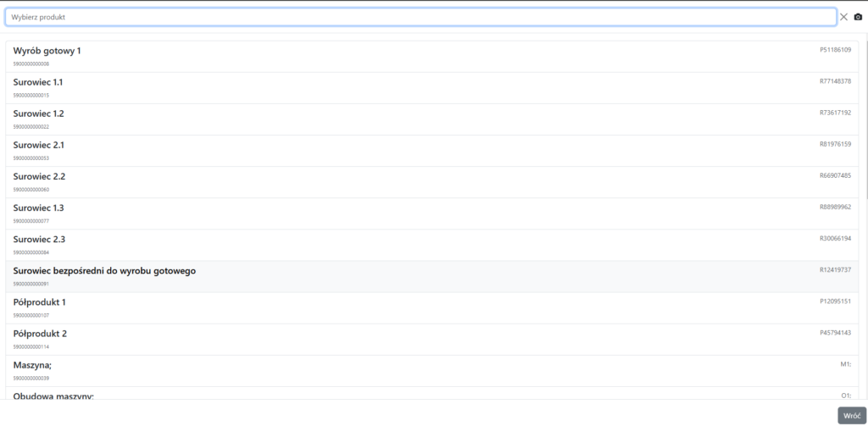The width and height of the screenshot is (868, 426).
Task: Click product code P51186109
Action: click(x=835, y=50)
